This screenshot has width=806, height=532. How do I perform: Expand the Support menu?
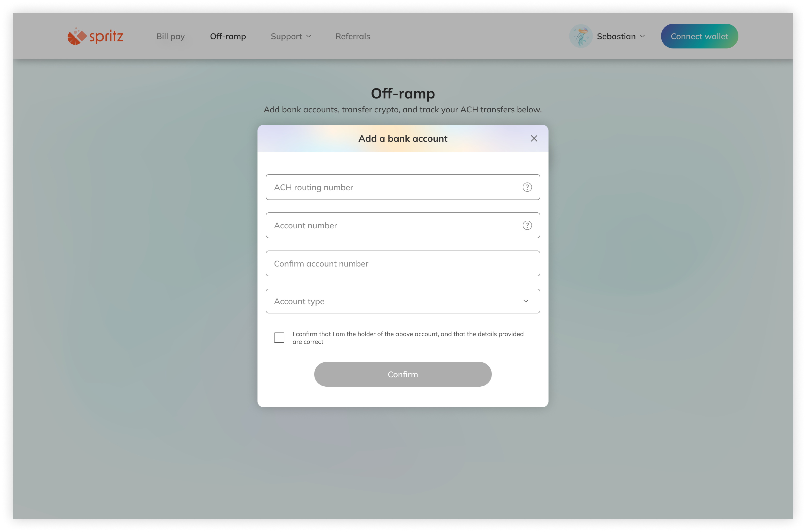(x=291, y=36)
